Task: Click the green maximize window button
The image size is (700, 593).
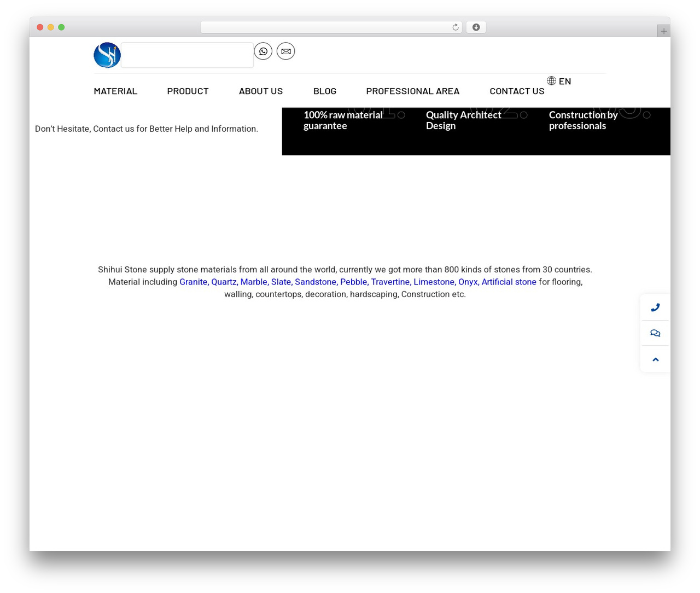Action: pos(61,27)
